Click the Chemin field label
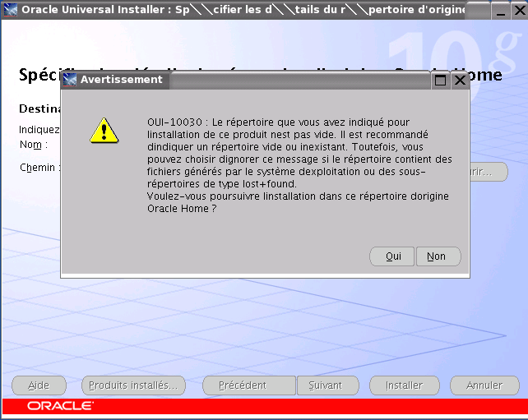The width and height of the screenshot is (528, 420). [x=39, y=168]
